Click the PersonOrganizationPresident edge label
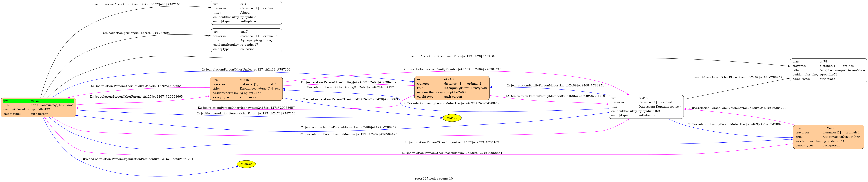The height and width of the screenshot is (182, 868). tap(136, 159)
